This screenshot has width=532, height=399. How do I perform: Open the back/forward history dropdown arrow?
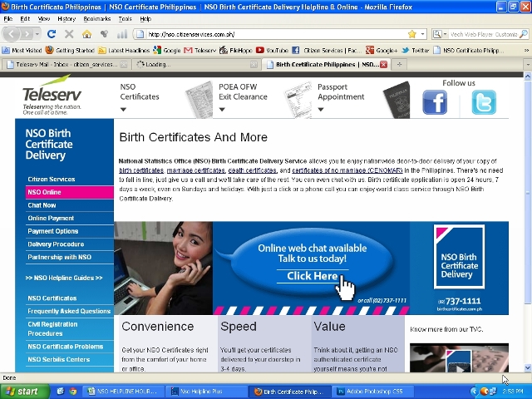point(37,34)
